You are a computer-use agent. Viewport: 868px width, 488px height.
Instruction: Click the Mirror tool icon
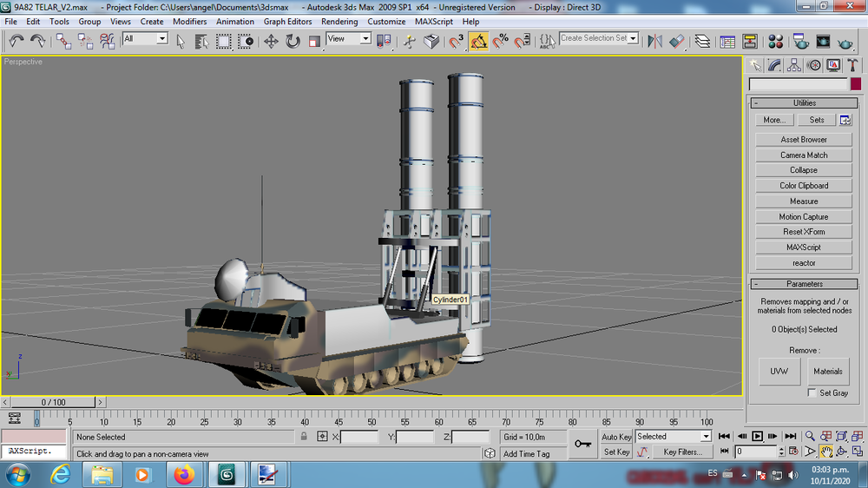pyautogui.click(x=654, y=42)
